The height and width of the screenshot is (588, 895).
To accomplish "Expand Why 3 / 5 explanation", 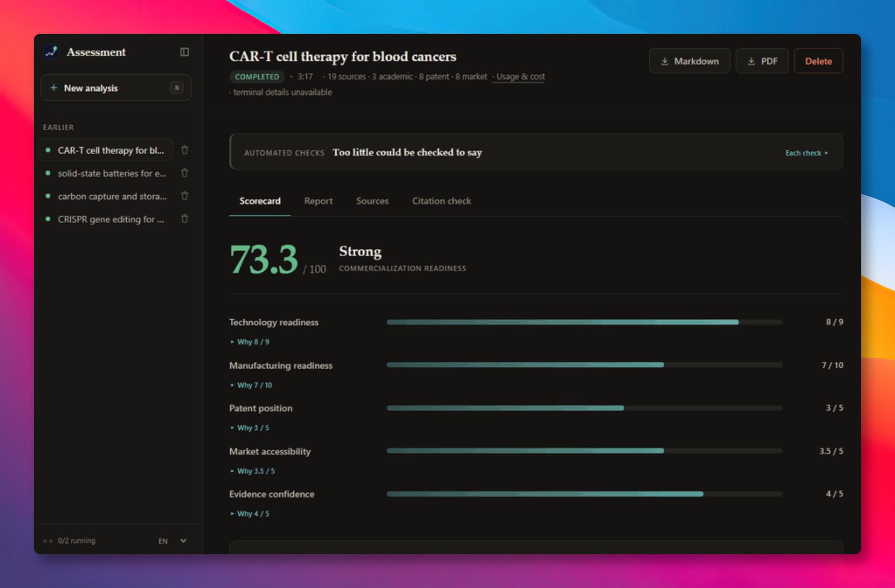I will [250, 428].
